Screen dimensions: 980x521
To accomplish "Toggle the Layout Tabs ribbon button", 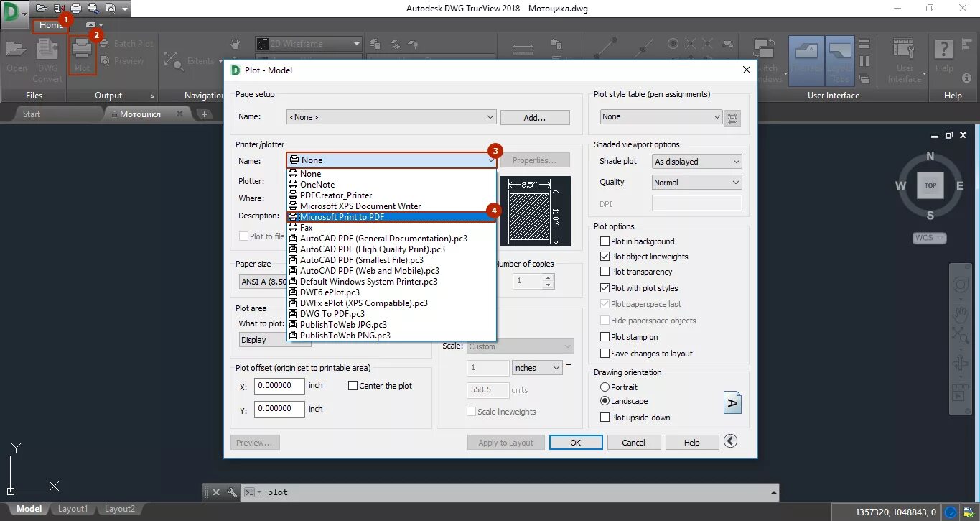I will [x=839, y=60].
